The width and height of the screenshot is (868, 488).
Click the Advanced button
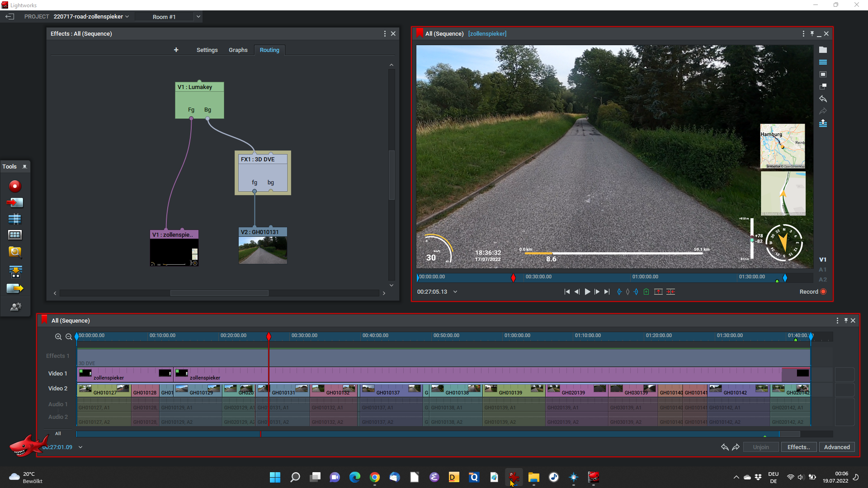pos(837,447)
